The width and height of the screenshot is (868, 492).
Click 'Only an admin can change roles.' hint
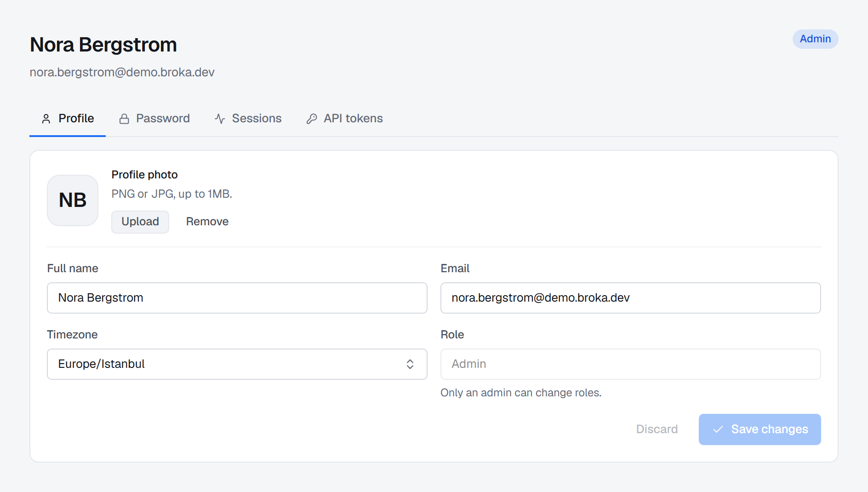coord(521,393)
